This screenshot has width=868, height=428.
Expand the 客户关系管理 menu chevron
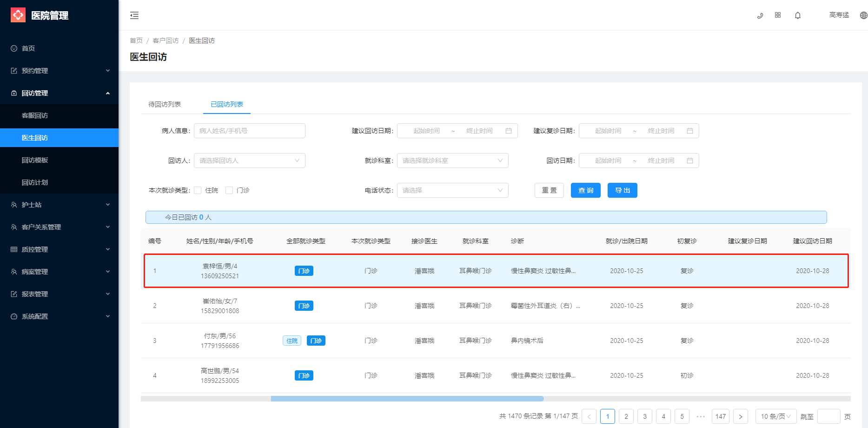pyautogui.click(x=108, y=227)
